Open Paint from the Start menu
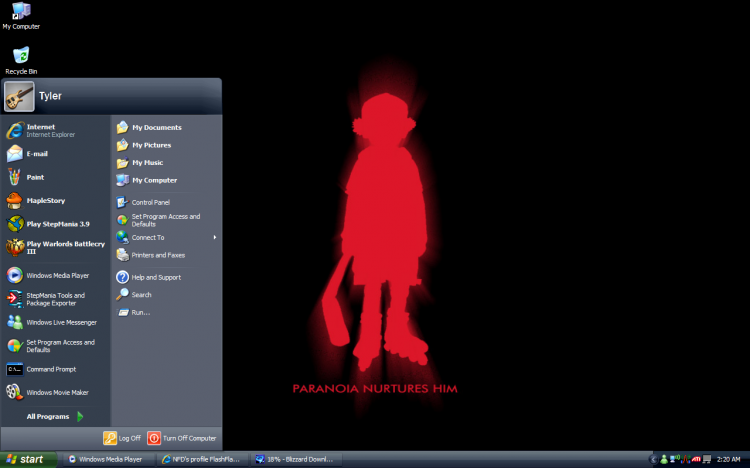Viewport: 750px width, 468px height. click(35, 177)
